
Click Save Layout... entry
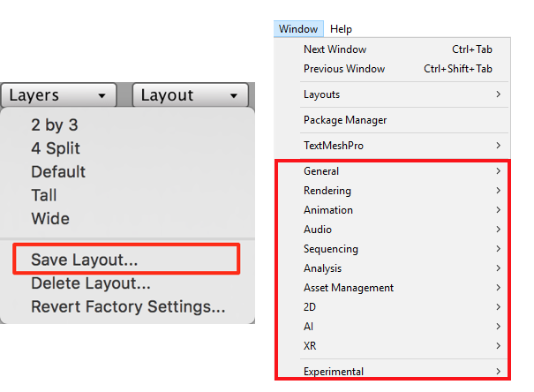coord(126,259)
